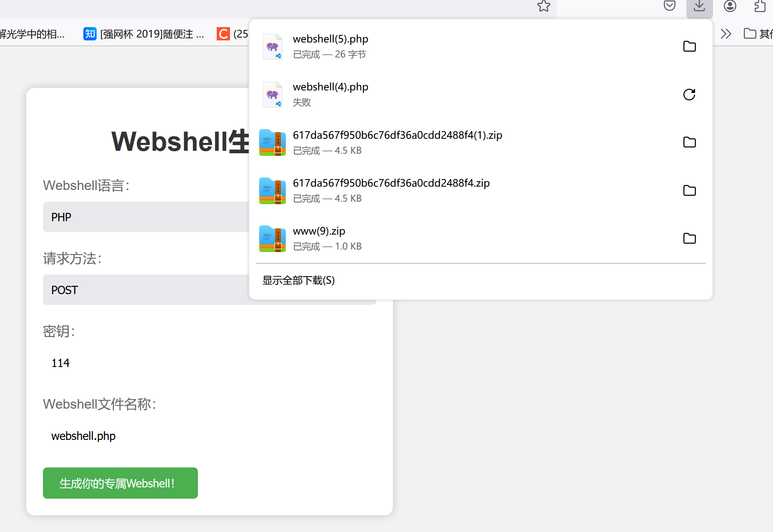Viewport: 773px width, 532px height.
Task: Show webshell(5).php in its folder
Action: [690, 46]
